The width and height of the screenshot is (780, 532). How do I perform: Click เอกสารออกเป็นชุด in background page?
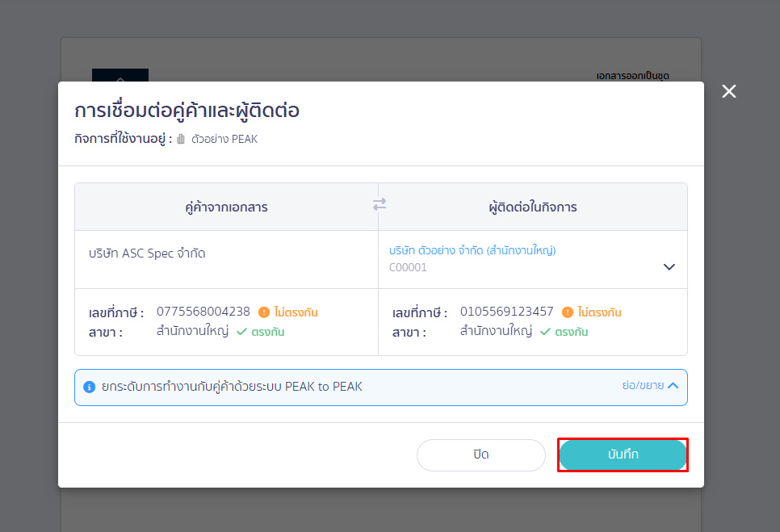[x=633, y=76]
